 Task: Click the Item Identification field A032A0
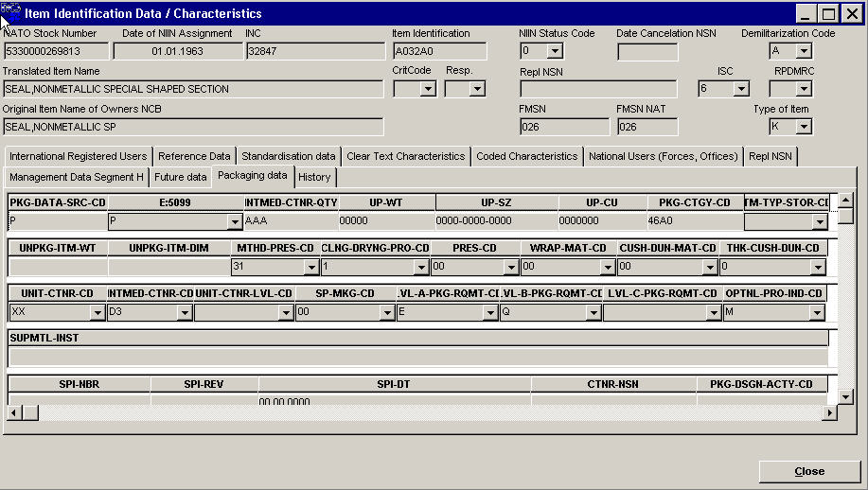pos(439,51)
